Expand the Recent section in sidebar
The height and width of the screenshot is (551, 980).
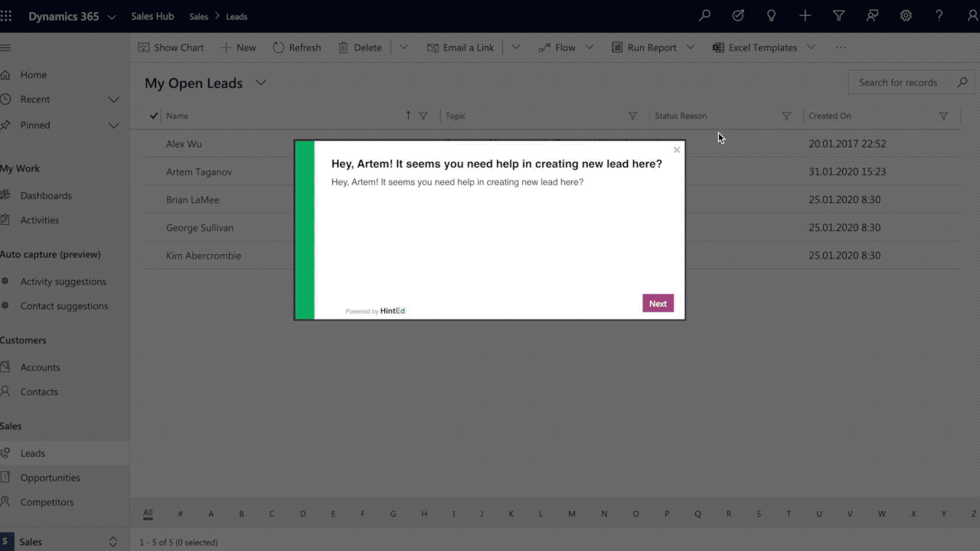[x=114, y=99]
